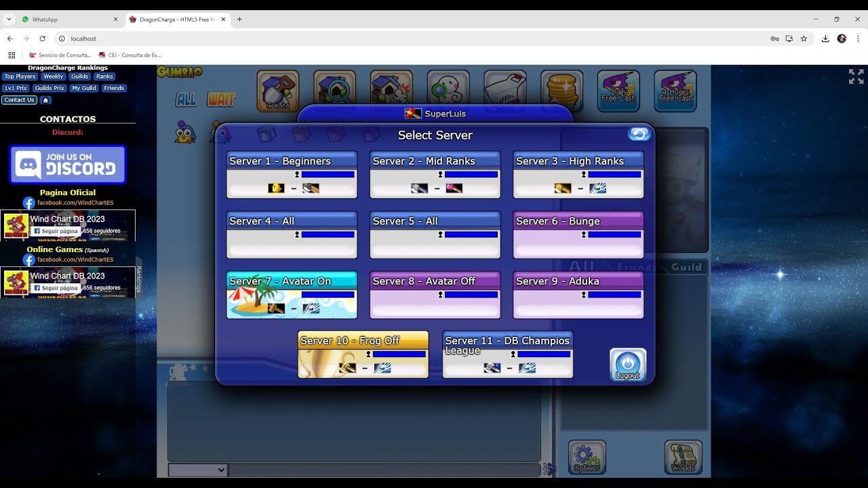This screenshot has width=868, height=488.
Task: Join Server 8 - Avatar Off
Action: click(435, 295)
